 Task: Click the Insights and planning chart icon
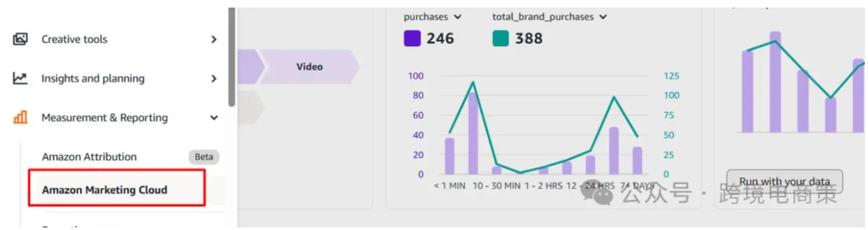coord(20,78)
